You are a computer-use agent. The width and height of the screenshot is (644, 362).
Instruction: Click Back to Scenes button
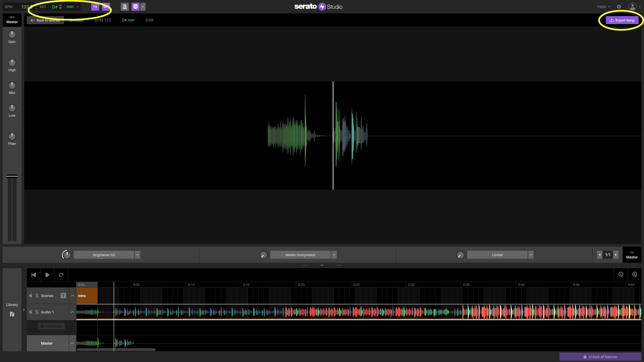pos(45,20)
